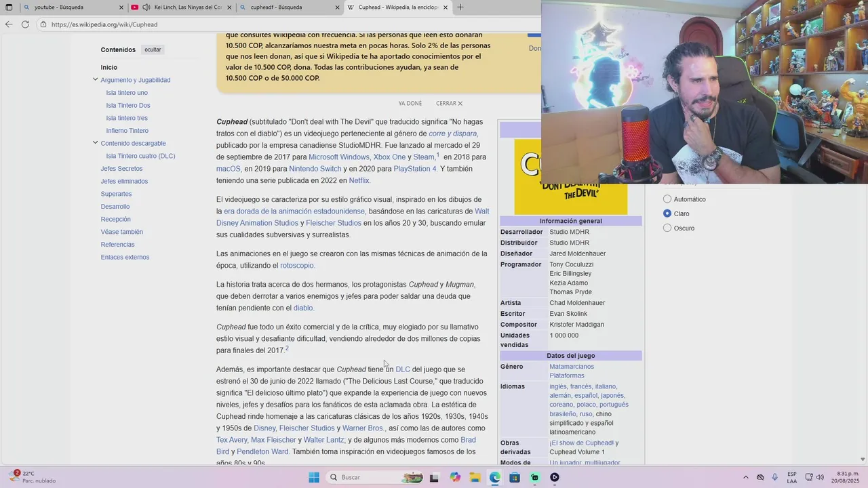Open Microsoft Edge taskbar icon
Image resolution: width=868 pixels, height=488 pixels.
495,477
